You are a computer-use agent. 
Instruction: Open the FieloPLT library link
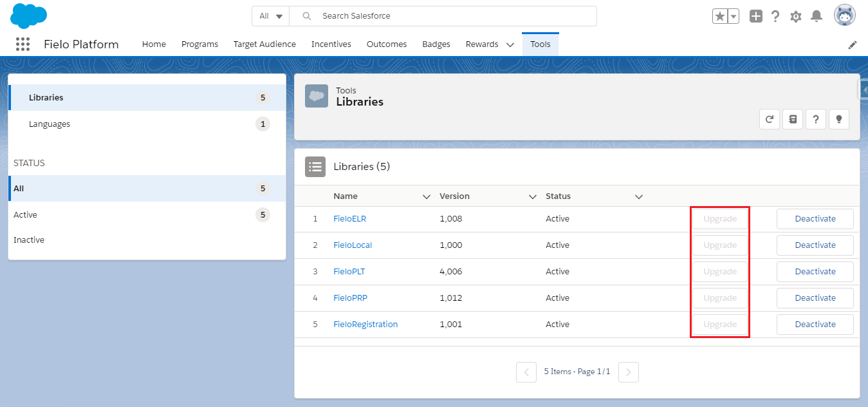[x=349, y=272]
